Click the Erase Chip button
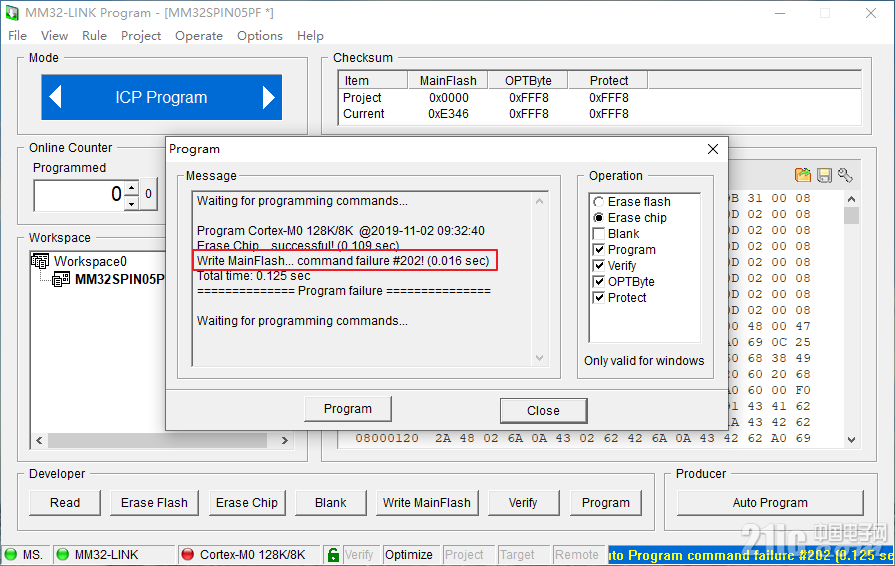 pyautogui.click(x=247, y=503)
